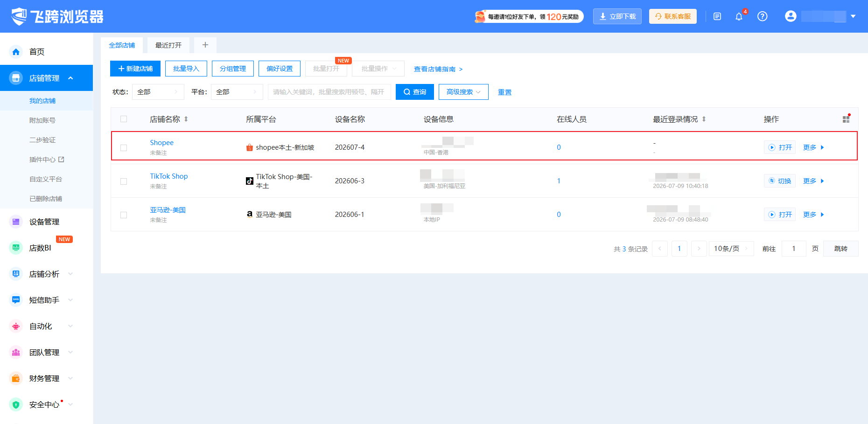Image resolution: width=868 pixels, height=424 pixels.
Task: Click external link icon beside 插件中心
Action: (61, 160)
